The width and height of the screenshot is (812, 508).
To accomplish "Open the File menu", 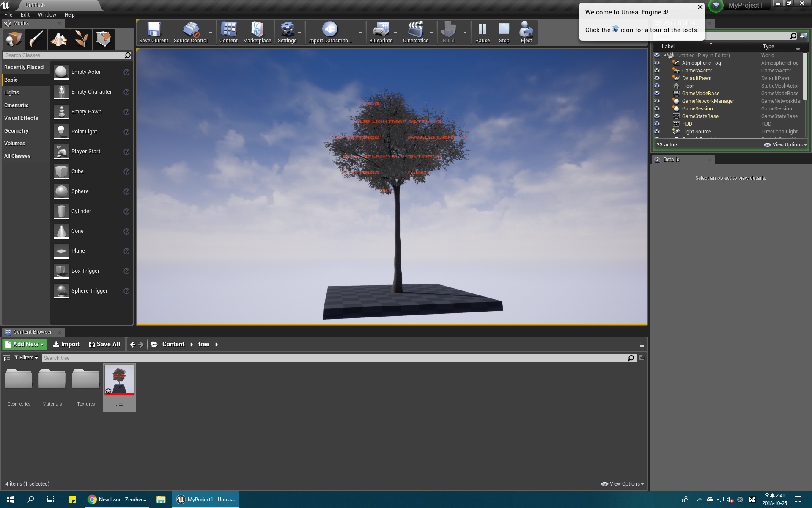I will (8, 15).
